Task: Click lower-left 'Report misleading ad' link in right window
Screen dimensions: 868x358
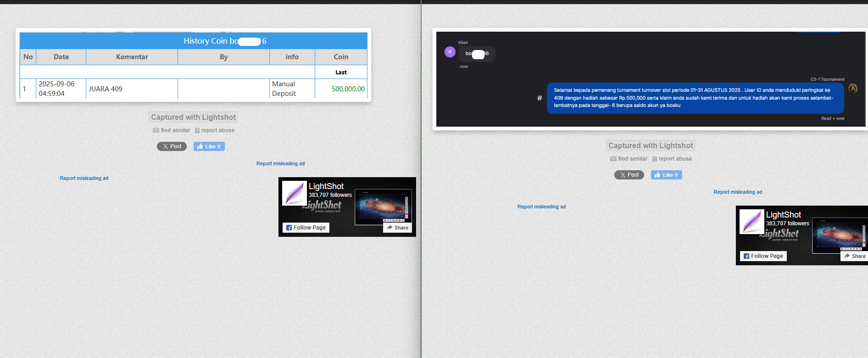Action: [x=541, y=207]
